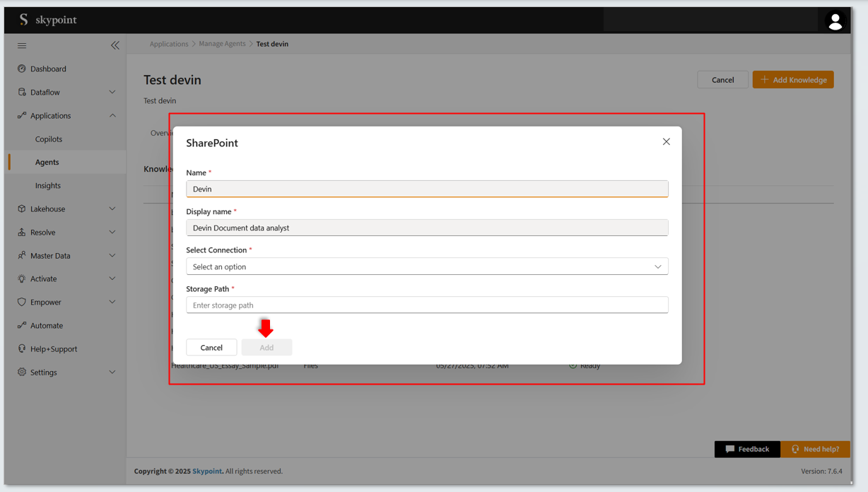Click the Skypoint logo
This screenshot has height=492, width=868.
click(x=47, y=20)
